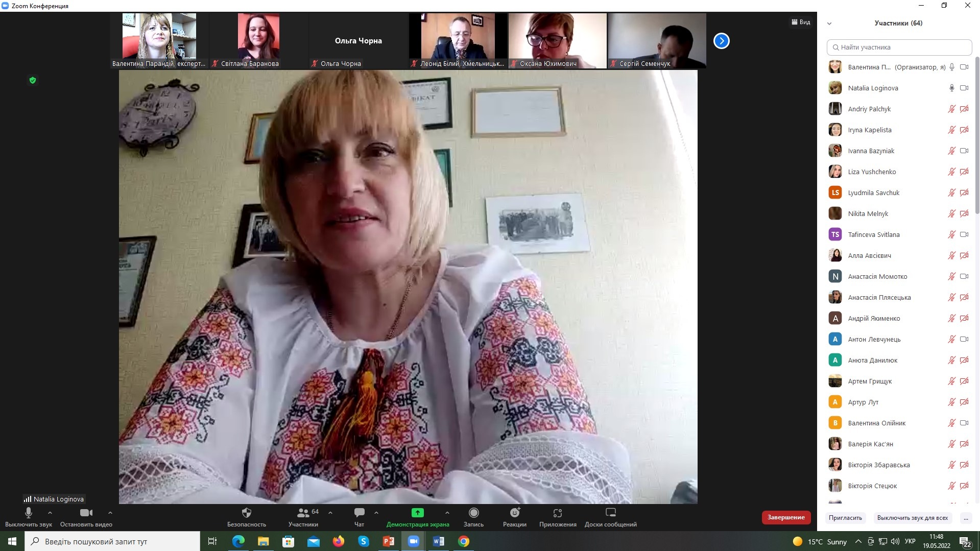Mute microphone with Выключить звук button
Image resolution: width=980 pixels, height=551 pixels.
pyautogui.click(x=29, y=517)
